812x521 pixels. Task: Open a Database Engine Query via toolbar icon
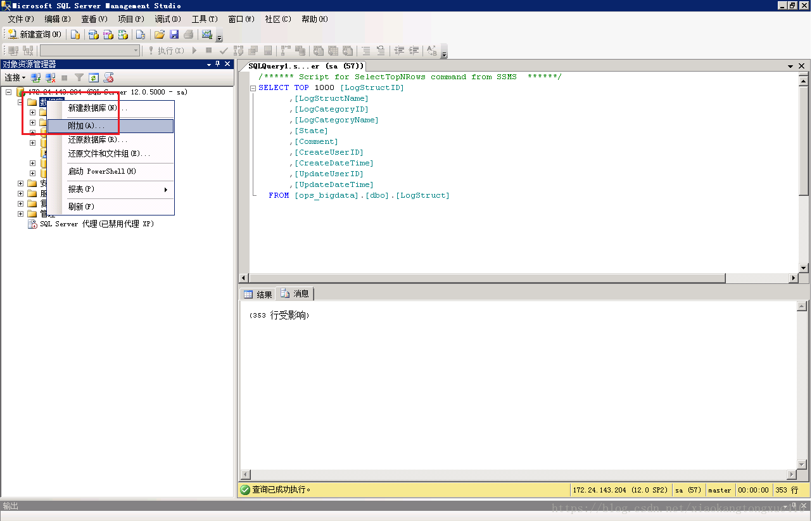[75, 34]
